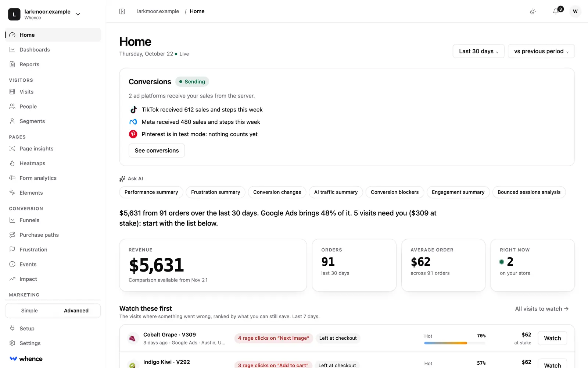Click the Cobalt Grape 70% hot progress bar
Image resolution: width=588 pixels, height=368 pixels.
pos(455,343)
